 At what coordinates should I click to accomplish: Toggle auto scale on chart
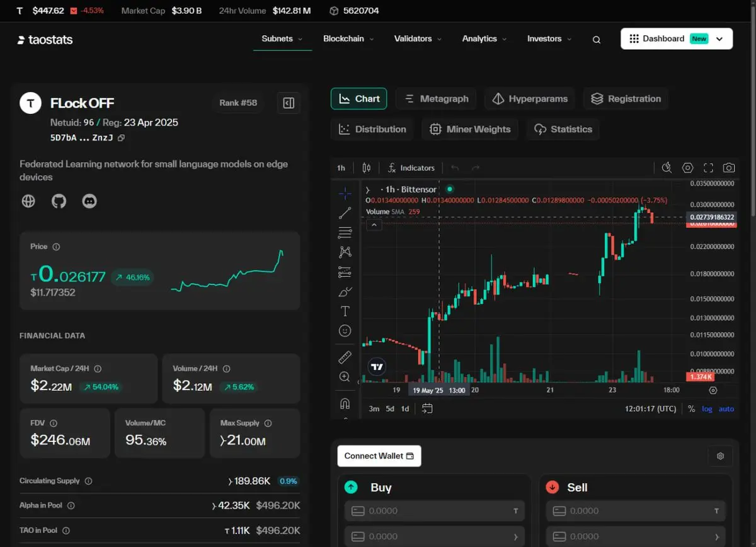[x=726, y=409]
